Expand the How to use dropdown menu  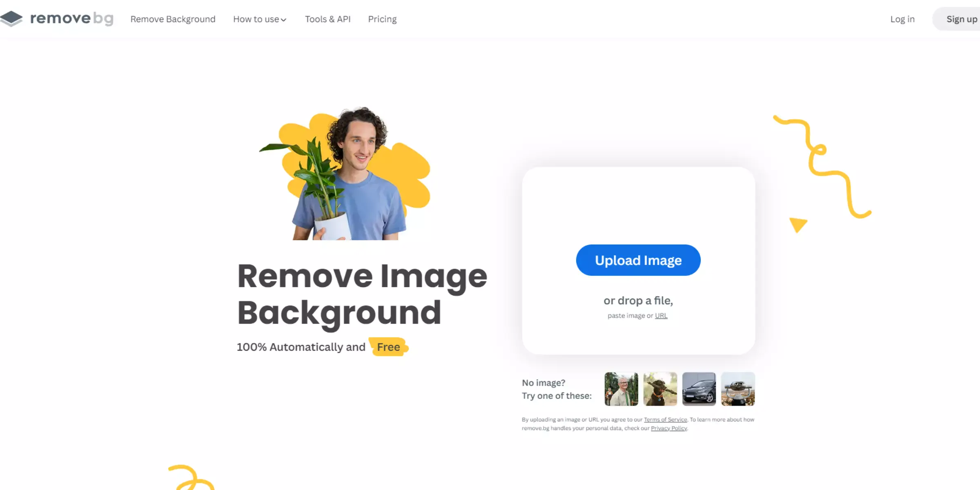click(259, 19)
